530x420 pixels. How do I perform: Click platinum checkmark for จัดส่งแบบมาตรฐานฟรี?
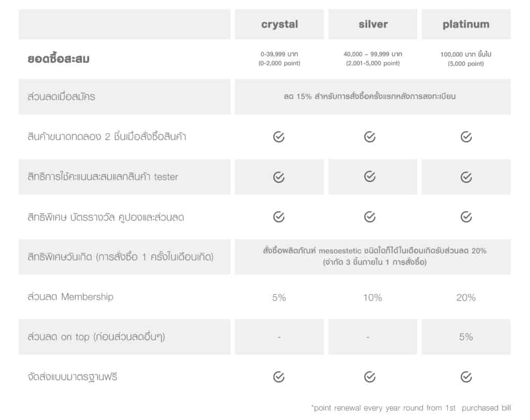(466, 376)
